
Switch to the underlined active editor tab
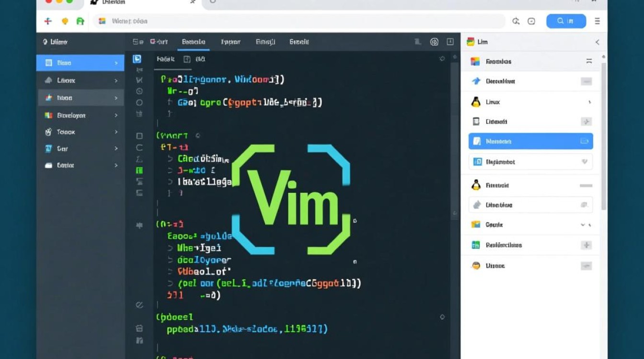[194, 42]
